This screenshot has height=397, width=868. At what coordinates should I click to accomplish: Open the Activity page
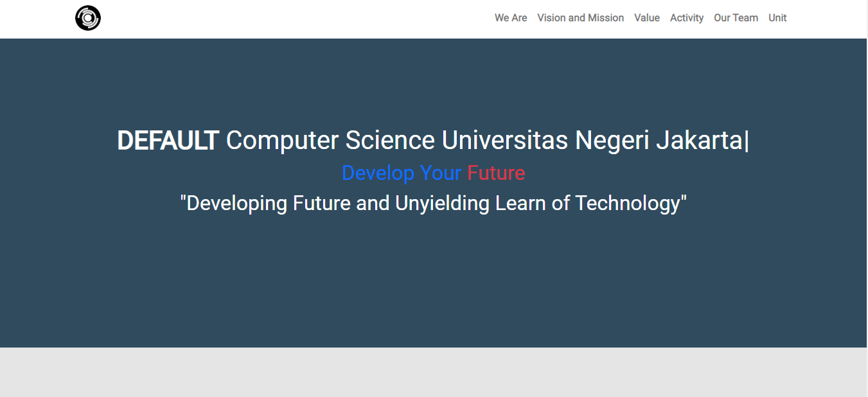click(686, 17)
